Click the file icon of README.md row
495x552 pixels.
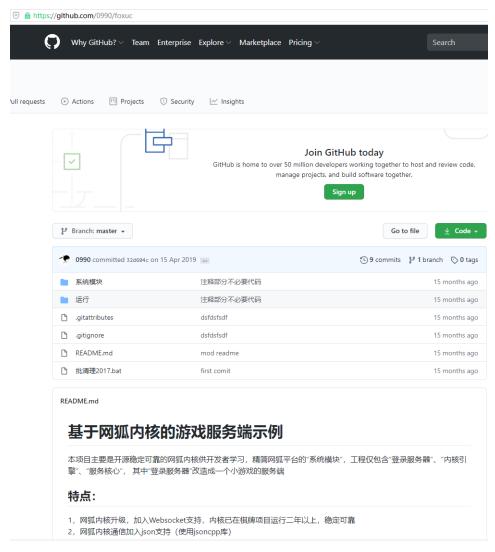(64, 353)
